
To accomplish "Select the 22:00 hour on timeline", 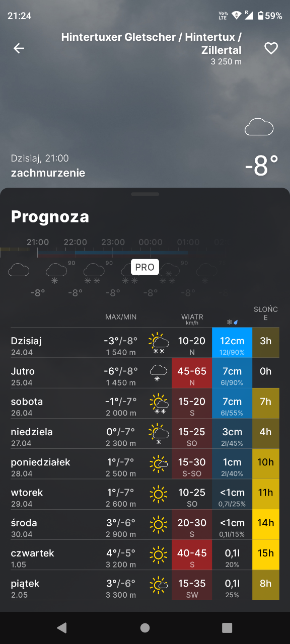I will coord(75,243).
